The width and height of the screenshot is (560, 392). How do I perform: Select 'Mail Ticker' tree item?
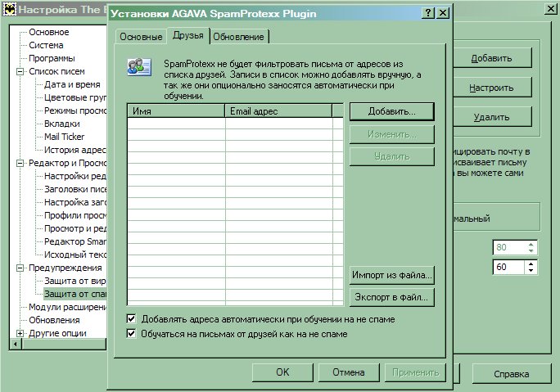(x=65, y=137)
